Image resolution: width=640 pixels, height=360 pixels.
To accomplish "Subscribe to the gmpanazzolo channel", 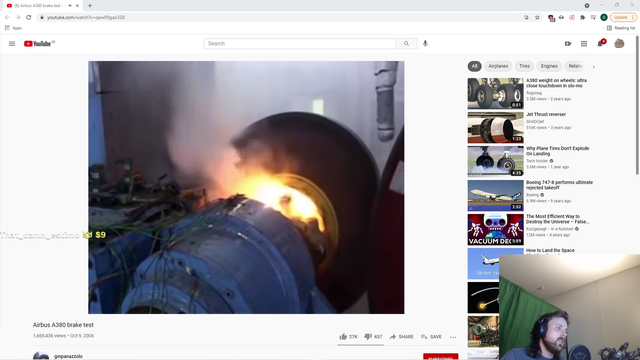I will 441,356.
